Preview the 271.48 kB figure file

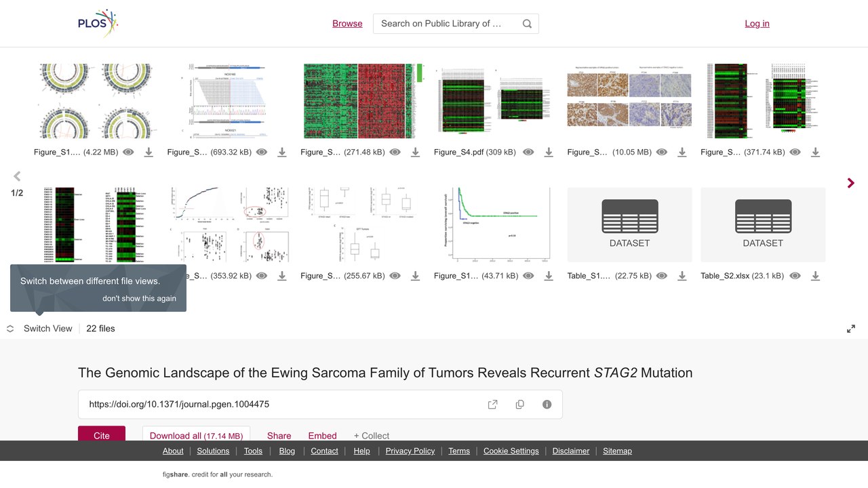pyautogui.click(x=395, y=152)
